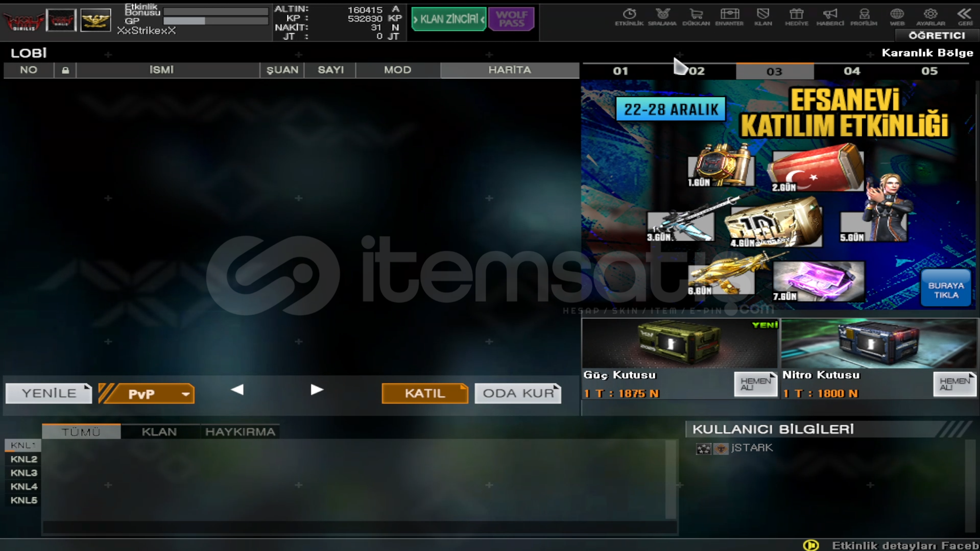
Task: Open the Haberci megaphone icon
Action: click(830, 17)
